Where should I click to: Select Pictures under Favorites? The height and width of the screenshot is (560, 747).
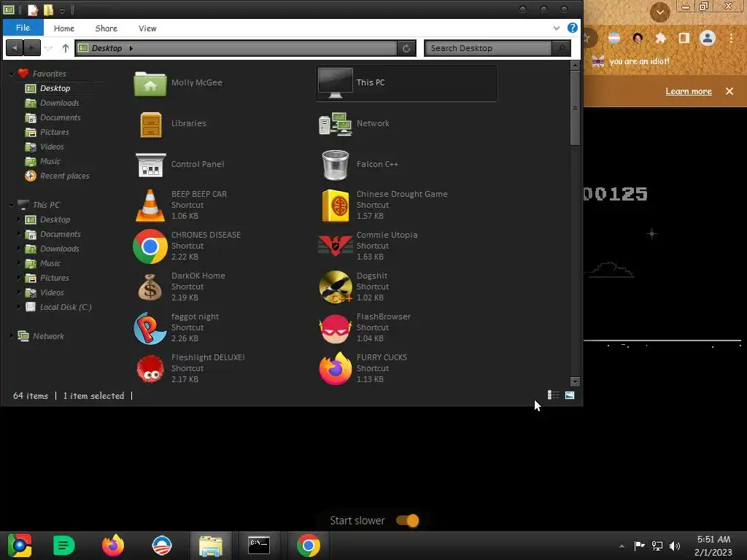pyautogui.click(x=54, y=133)
